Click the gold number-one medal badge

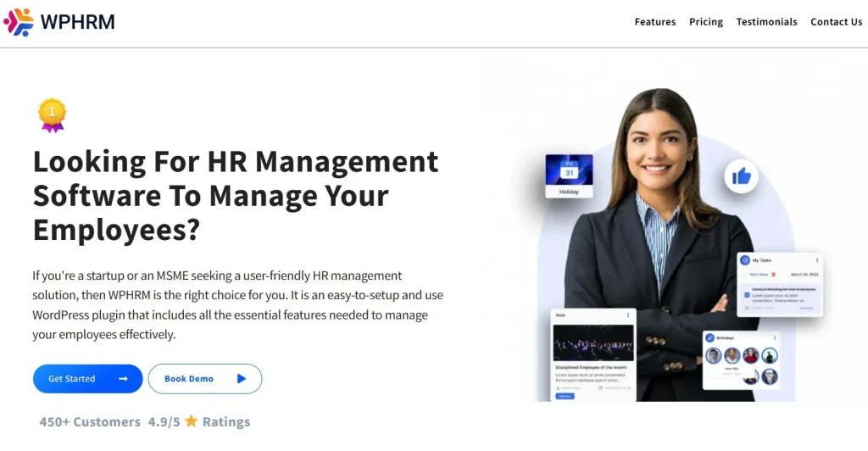[52, 114]
